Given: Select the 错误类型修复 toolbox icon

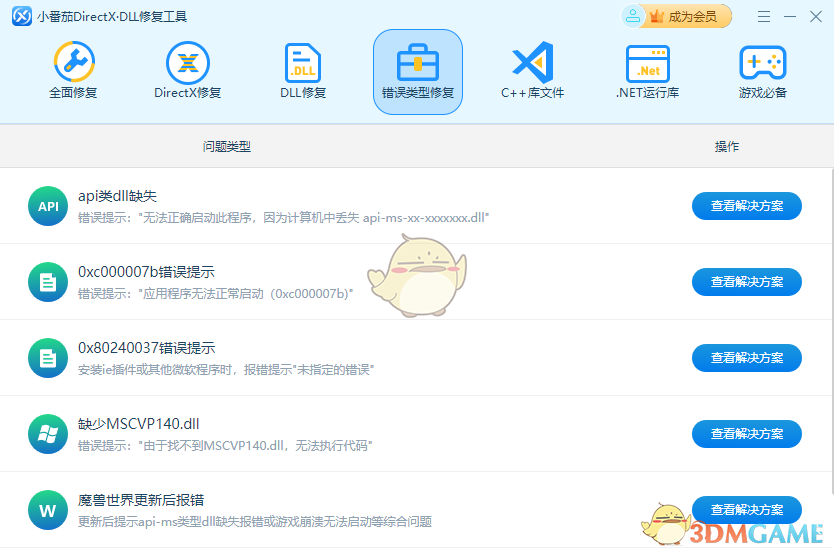Looking at the screenshot, I should [x=418, y=63].
